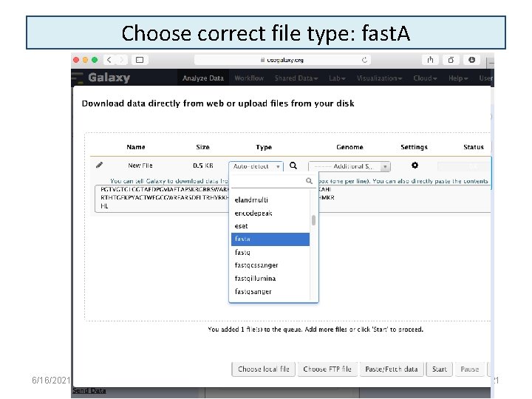Click the Send Data link behind dialog

(89, 391)
